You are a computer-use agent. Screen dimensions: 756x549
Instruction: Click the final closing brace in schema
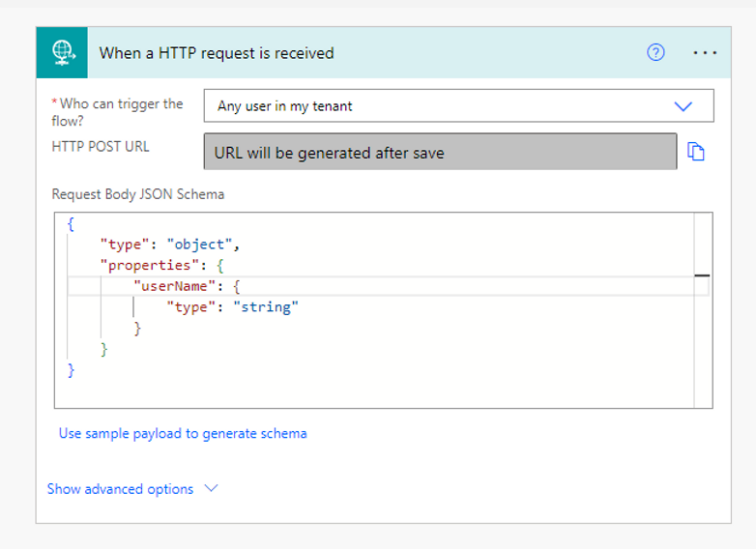71,370
